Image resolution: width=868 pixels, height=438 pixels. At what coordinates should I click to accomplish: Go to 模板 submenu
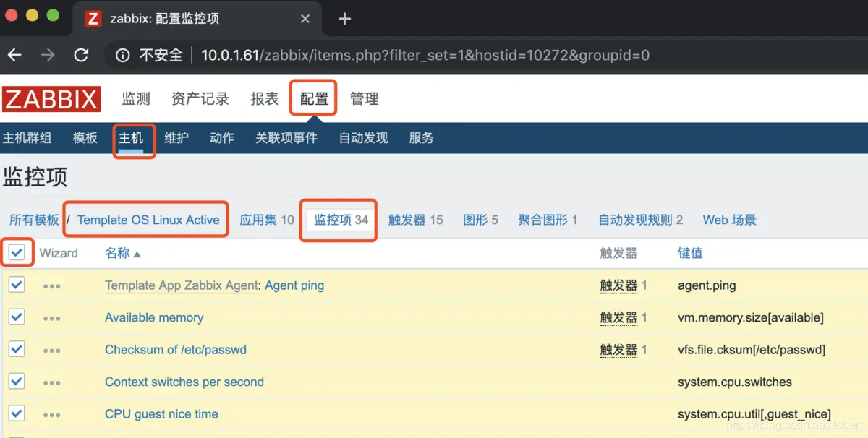point(85,137)
